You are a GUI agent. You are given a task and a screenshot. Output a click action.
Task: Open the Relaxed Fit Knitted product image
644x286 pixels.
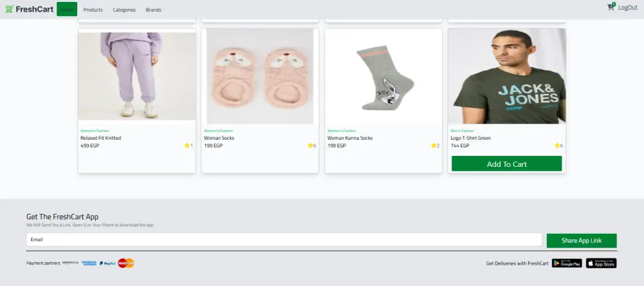pos(137,75)
